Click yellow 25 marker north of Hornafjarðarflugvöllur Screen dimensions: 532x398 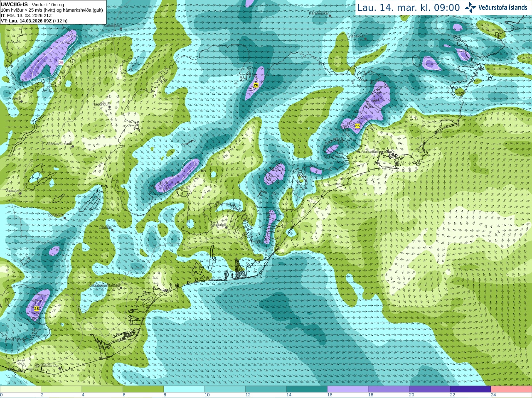pos(357,125)
